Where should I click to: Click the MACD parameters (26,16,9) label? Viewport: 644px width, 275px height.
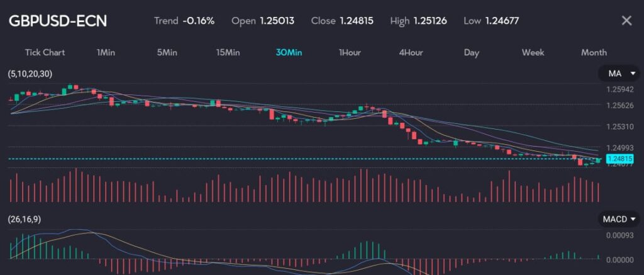click(25, 219)
